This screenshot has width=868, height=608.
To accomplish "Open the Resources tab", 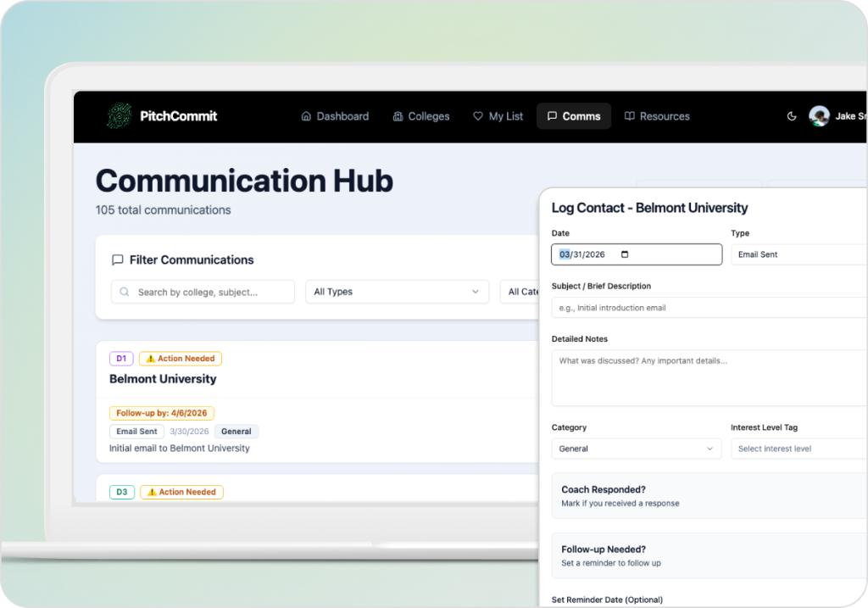I will [x=657, y=116].
